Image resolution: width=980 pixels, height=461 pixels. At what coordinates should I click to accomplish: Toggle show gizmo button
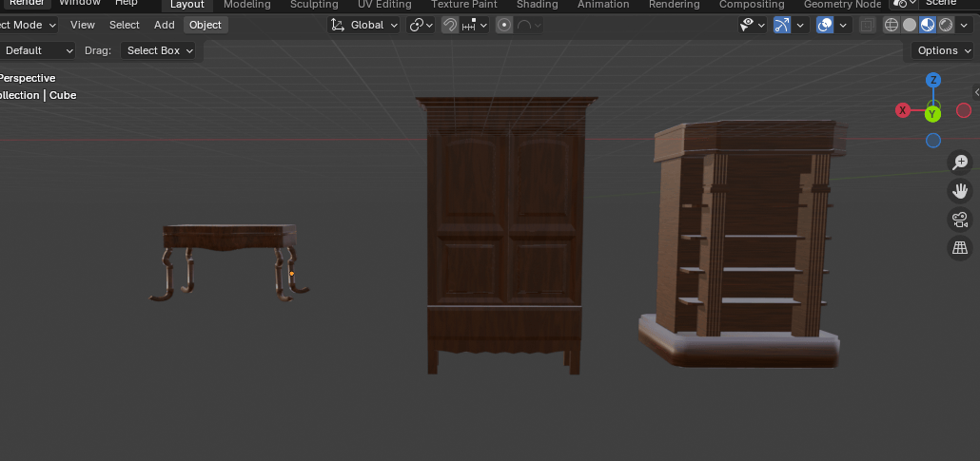tap(782, 25)
